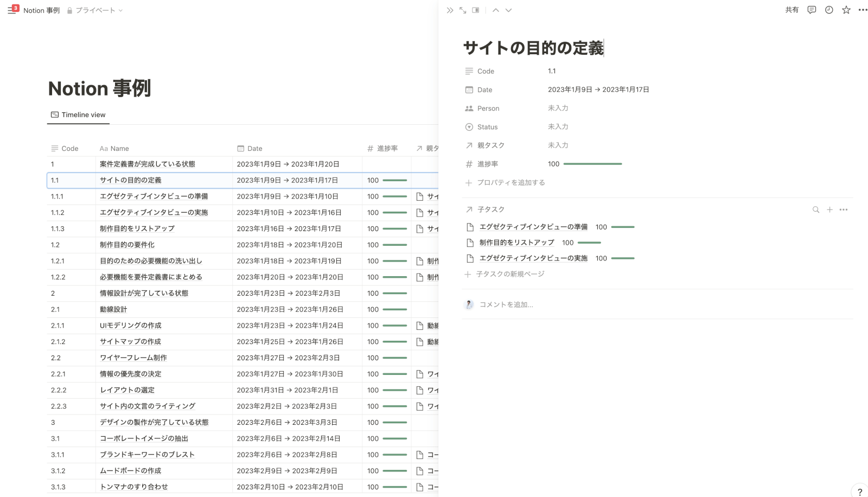
Task: Open subtask 制作目的をリストアップ in panel
Action: coord(516,243)
